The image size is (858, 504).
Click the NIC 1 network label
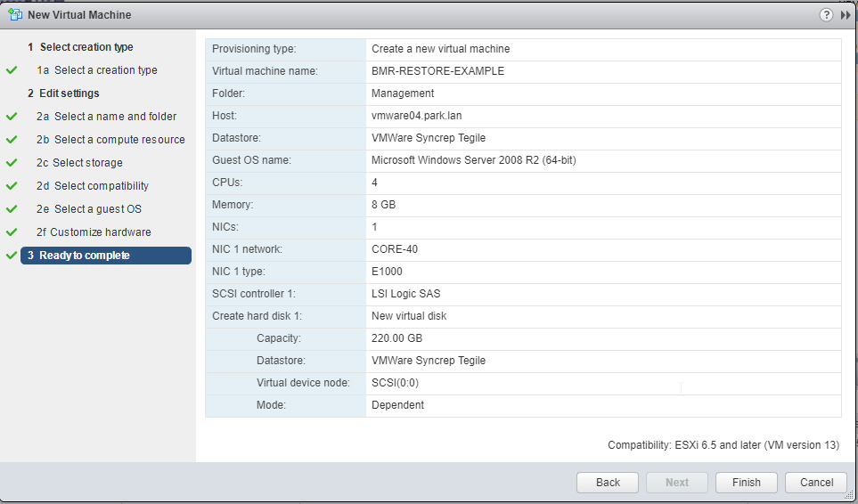248,249
